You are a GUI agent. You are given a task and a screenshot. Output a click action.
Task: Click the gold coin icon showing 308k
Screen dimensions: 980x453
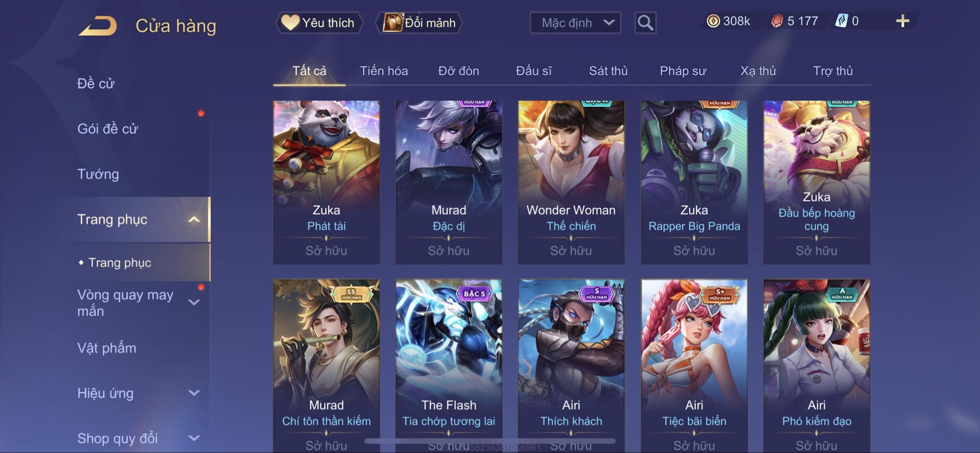[x=713, y=21]
